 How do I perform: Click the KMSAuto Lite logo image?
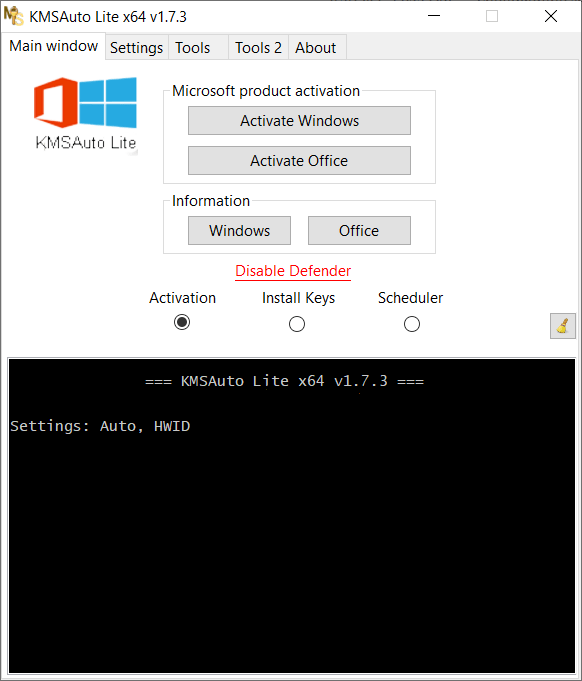[x=86, y=115]
